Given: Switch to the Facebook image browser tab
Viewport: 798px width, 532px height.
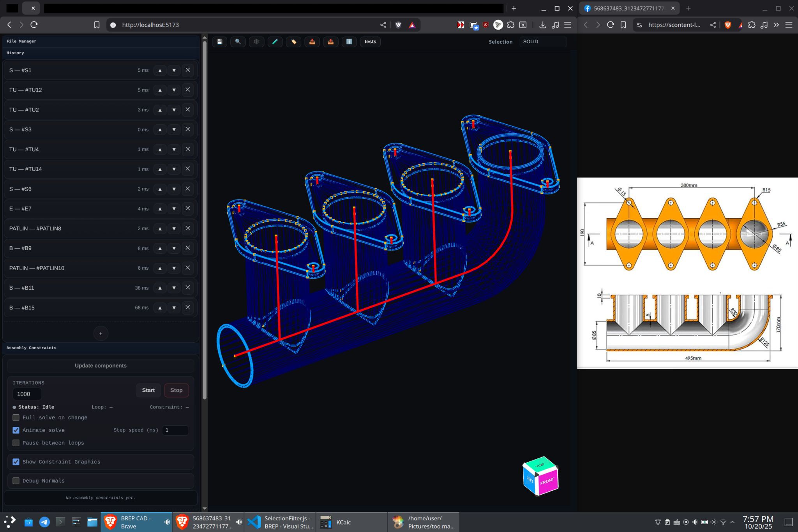Looking at the screenshot, I should [628, 8].
